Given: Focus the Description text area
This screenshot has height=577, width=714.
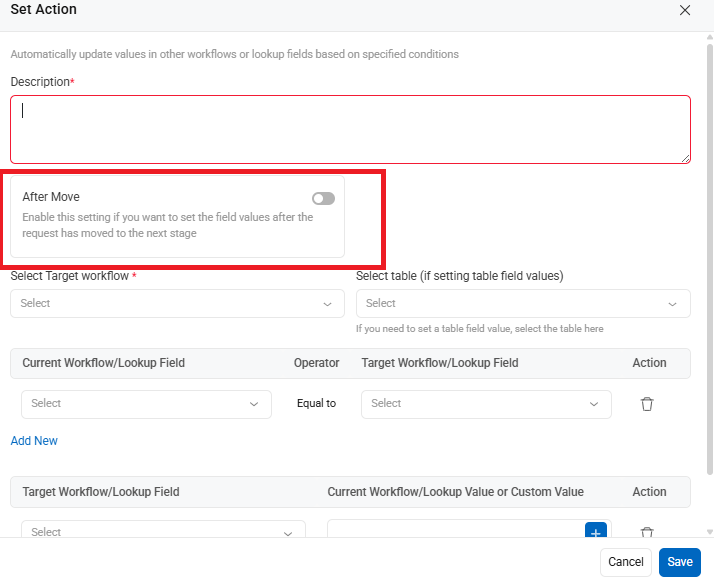Looking at the screenshot, I should (350, 129).
